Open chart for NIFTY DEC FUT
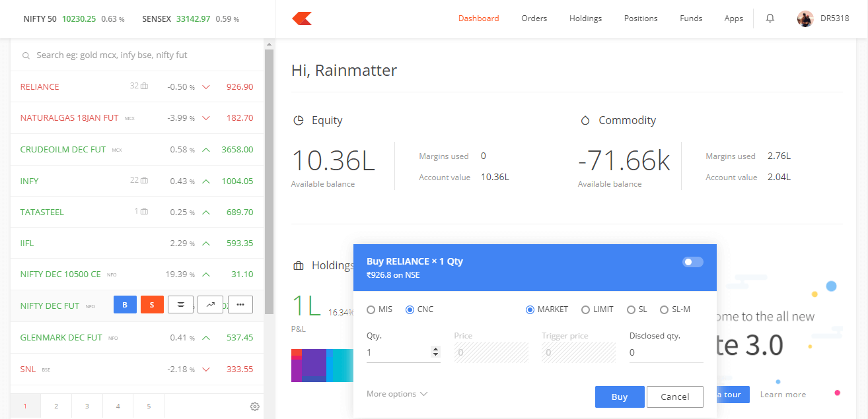This screenshot has width=868, height=419. click(210, 305)
